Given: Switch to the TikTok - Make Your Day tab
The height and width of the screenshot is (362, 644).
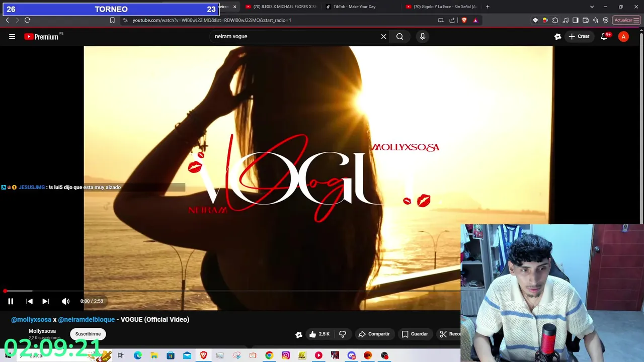Looking at the screenshot, I should [360, 7].
